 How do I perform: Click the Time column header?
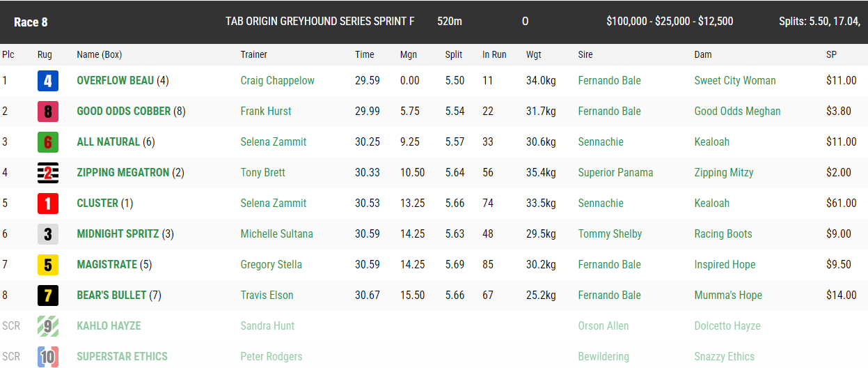(364, 54)
